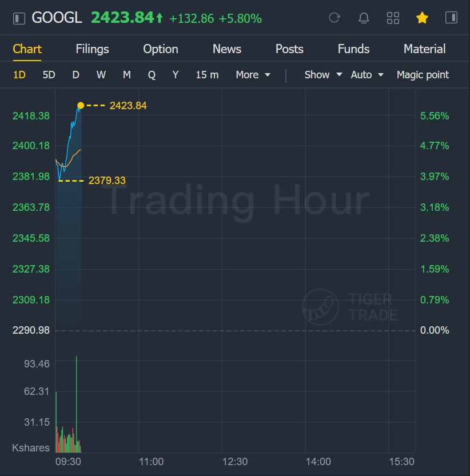Viewport: 470px width, 476px height.
Task: Click the 2418.38 price axis label
Action: tap(31, 116)
